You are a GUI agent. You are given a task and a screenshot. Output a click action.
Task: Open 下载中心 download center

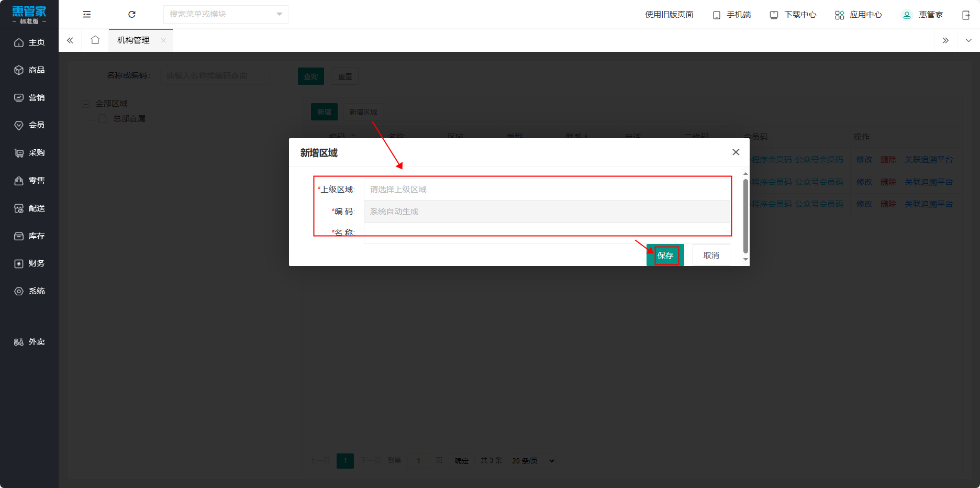click(793, 15)
